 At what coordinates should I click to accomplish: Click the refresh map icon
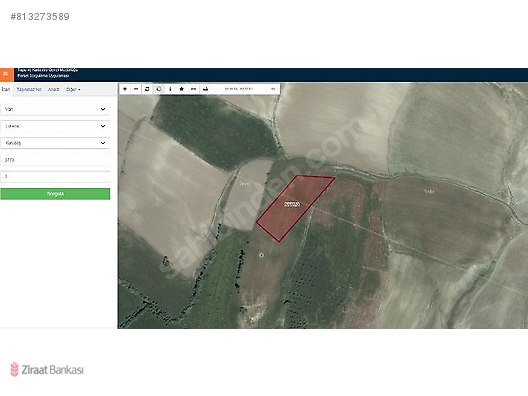147,89
